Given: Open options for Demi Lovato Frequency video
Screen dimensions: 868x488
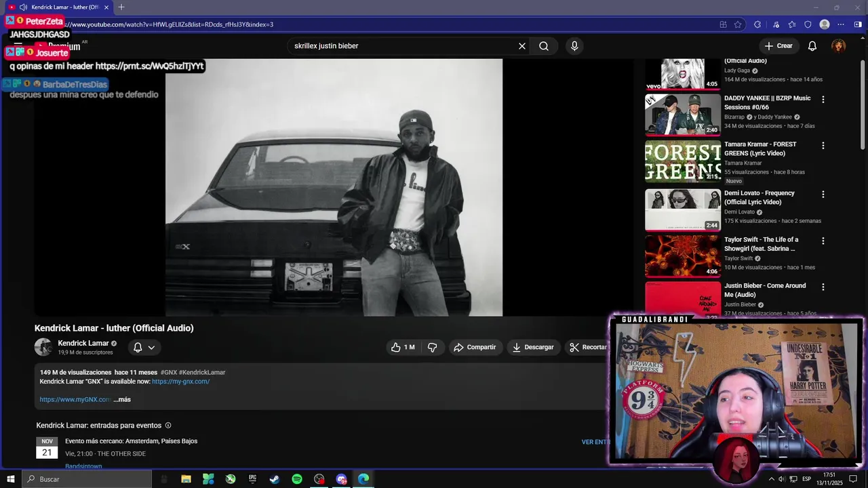Looking at the screenshot, I should [x=823, y=194].
